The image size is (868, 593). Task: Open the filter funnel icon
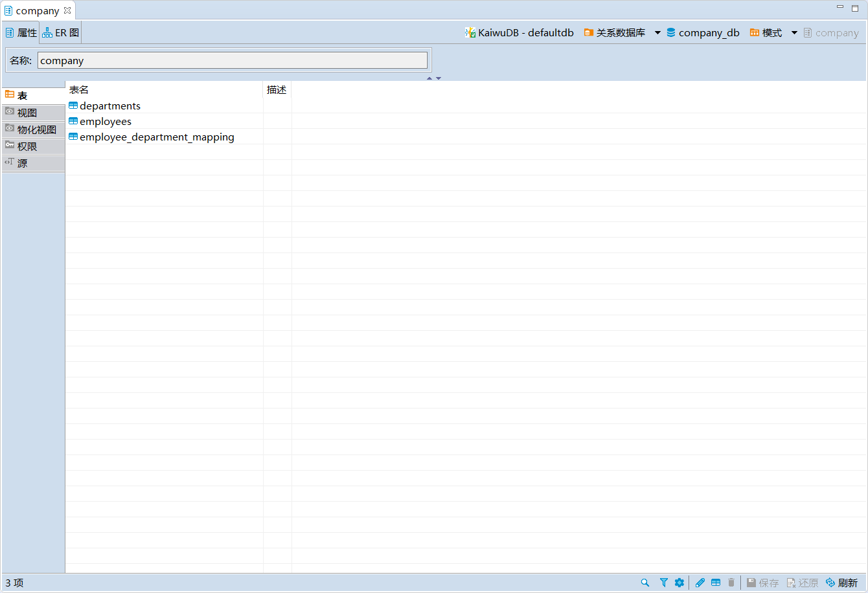point(663,583)
